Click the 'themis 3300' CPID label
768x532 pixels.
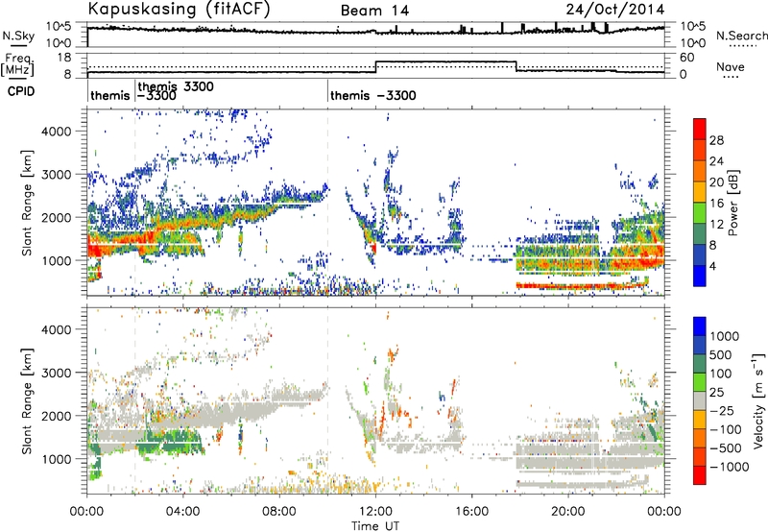coord(176,86)
